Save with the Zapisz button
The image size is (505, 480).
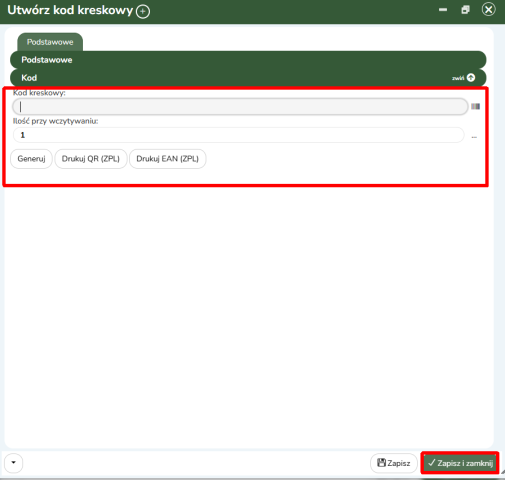coord(394,463)
